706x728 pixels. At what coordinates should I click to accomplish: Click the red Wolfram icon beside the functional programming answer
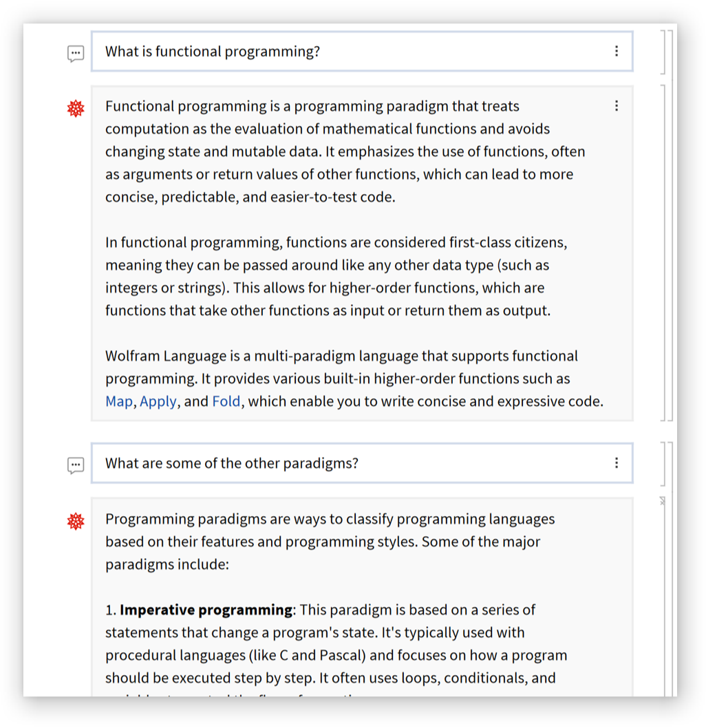(x=76, y=108)
